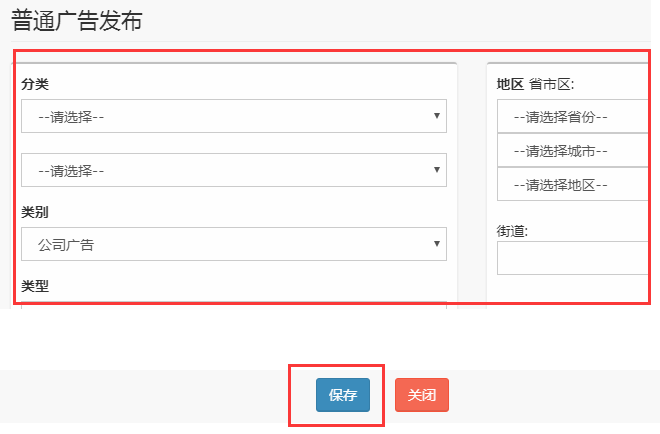660x434 pixels.
Task: Click the blue 保存 button
Action: [x=343, y=395]
